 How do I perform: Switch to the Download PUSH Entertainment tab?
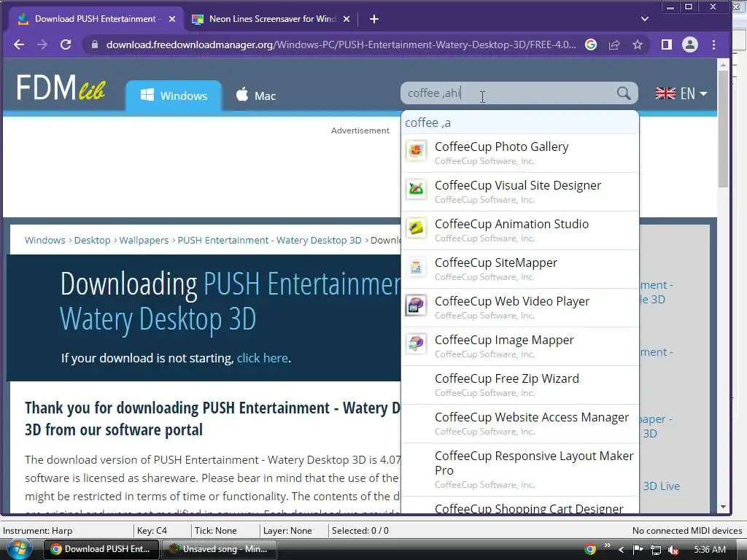96,19
